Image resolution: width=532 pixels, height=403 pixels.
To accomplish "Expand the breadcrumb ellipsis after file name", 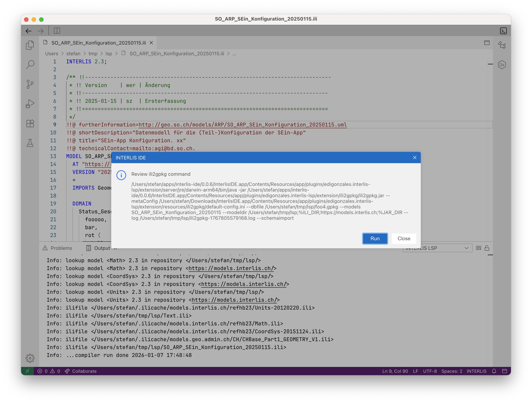I will pos(234,54).
